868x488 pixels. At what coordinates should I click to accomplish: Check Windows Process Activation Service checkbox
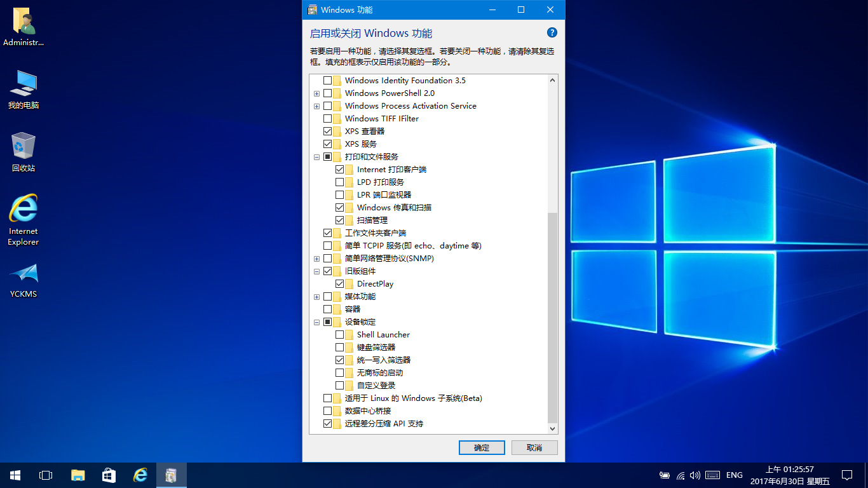(328, 106)
